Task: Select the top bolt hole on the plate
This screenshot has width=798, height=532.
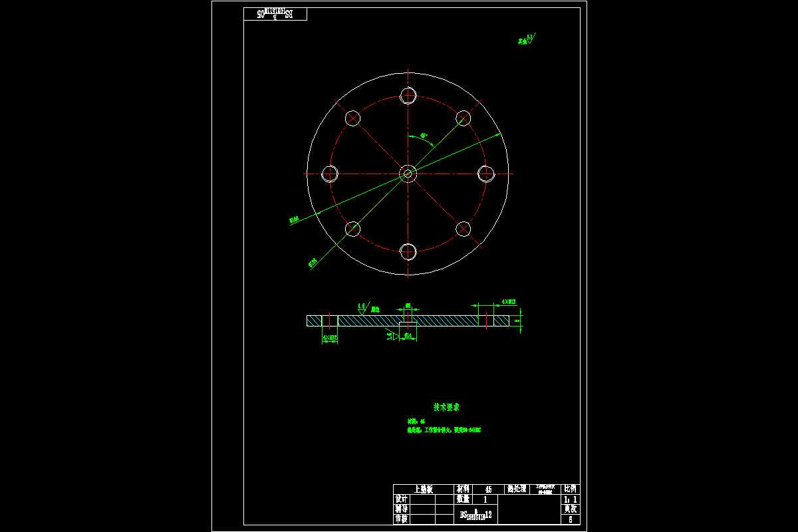Action: [408, 96]
